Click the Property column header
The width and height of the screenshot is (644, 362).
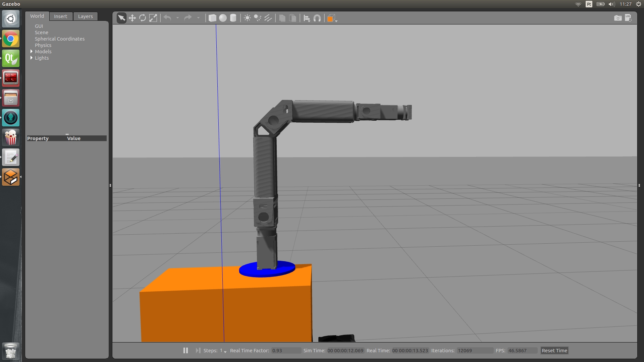point(38,138)
